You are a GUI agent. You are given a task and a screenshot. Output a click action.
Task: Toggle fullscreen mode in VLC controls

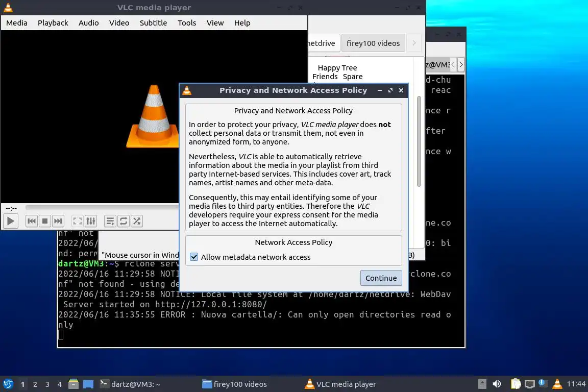click(77, 221)
